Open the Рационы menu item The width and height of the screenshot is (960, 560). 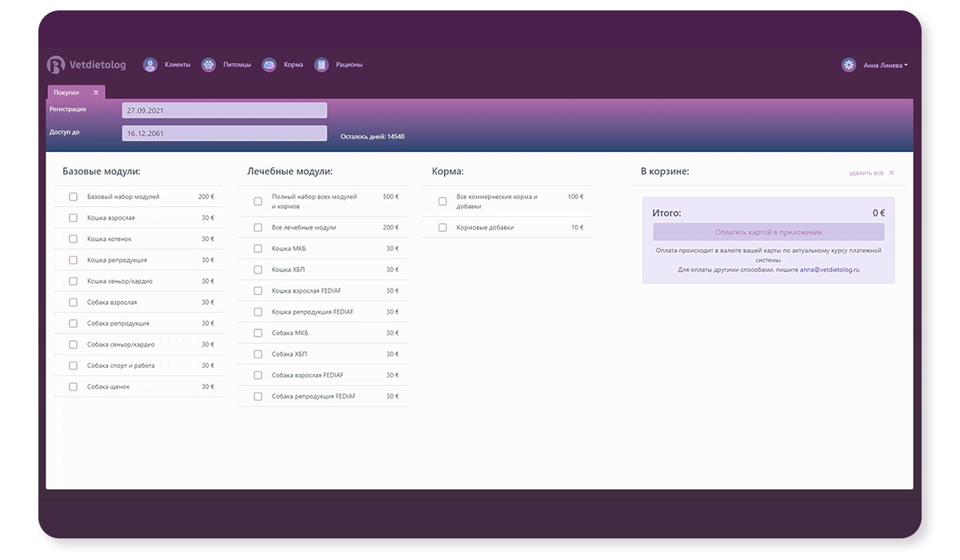[x=349, y=65]
